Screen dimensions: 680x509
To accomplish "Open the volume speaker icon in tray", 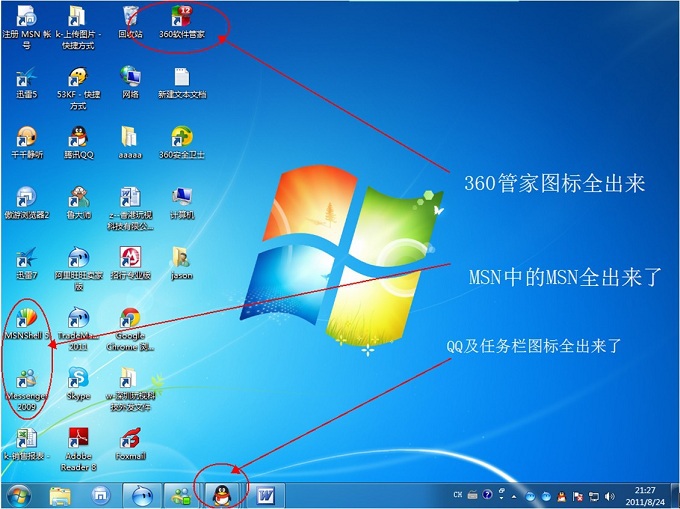I will 609,495.
